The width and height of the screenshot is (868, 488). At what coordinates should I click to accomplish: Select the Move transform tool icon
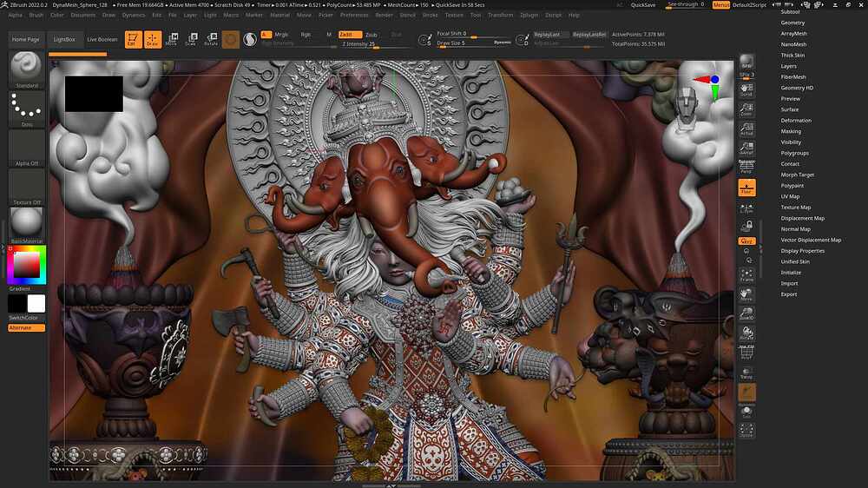[172, 39]
